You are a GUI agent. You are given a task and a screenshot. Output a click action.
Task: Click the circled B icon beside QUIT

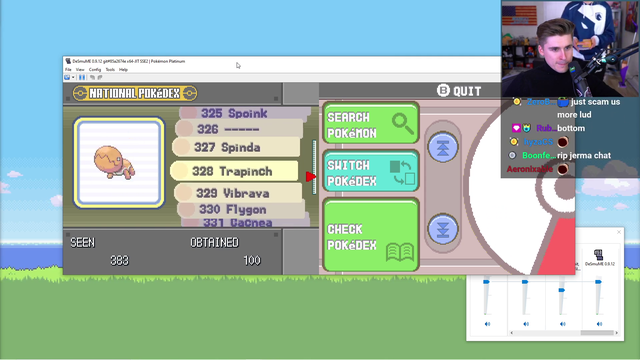[443, 90]
